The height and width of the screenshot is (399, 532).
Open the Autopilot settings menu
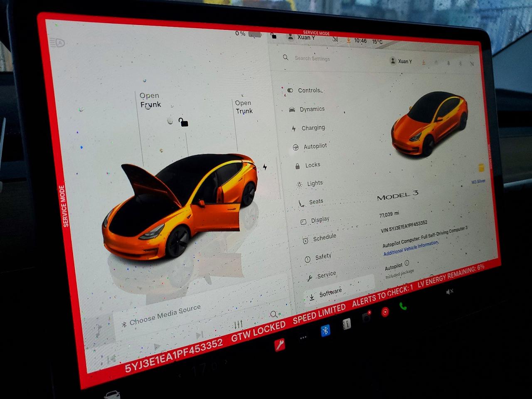[x=310, y=146]
